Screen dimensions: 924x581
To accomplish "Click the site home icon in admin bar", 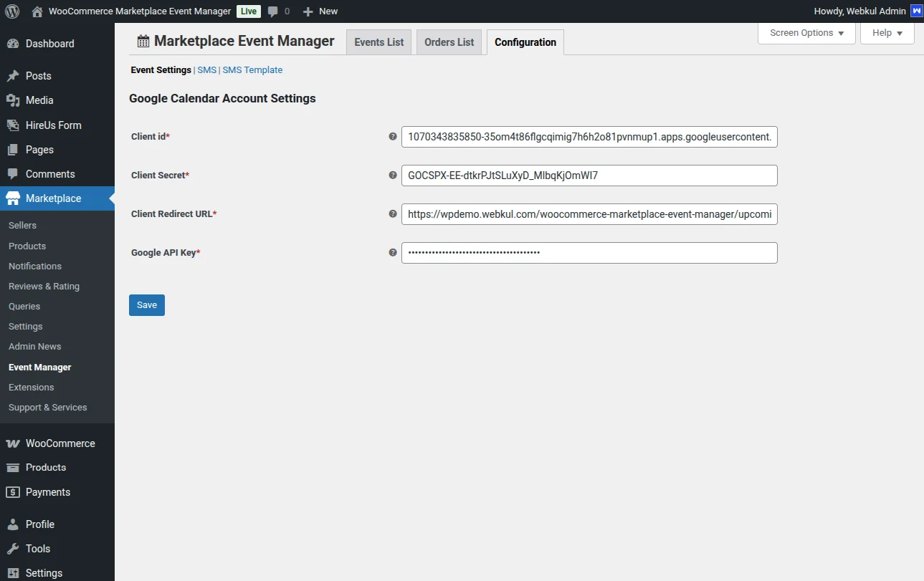I will point(34,11).
